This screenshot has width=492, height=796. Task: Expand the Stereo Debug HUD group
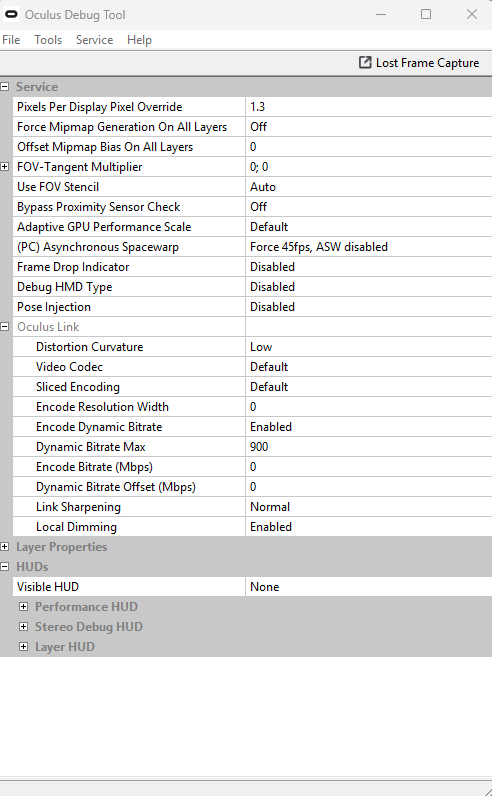tap(23, 626)
